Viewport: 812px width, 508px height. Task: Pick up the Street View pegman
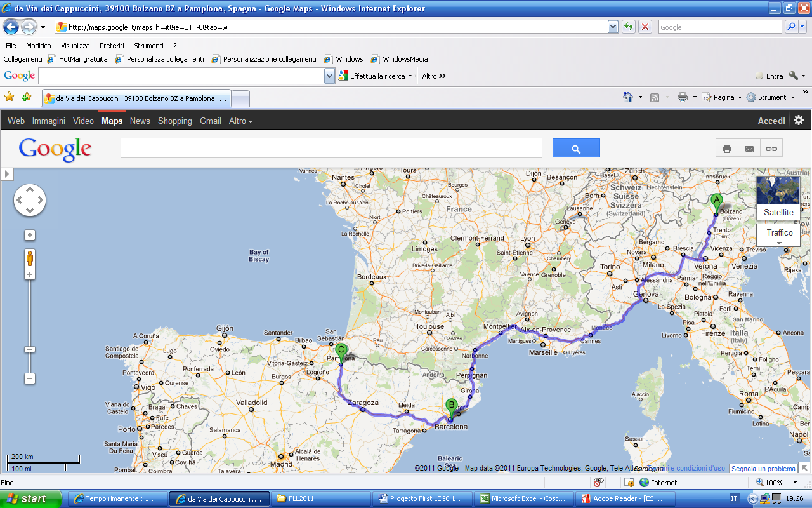30,258
